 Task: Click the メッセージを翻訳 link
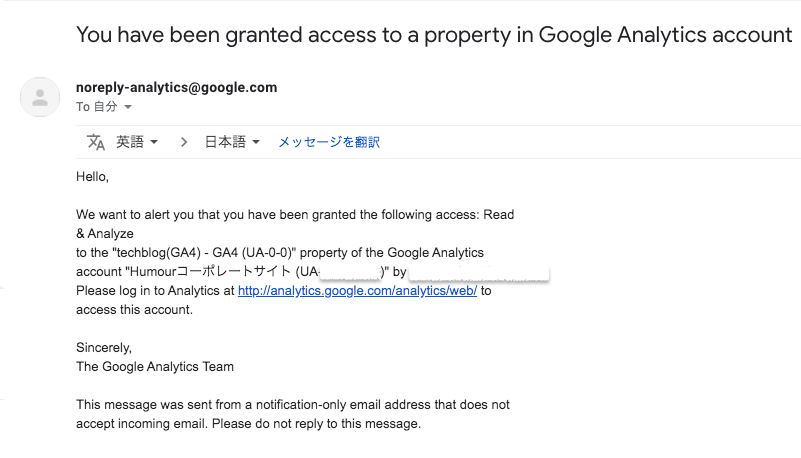[x=329, y=142]
